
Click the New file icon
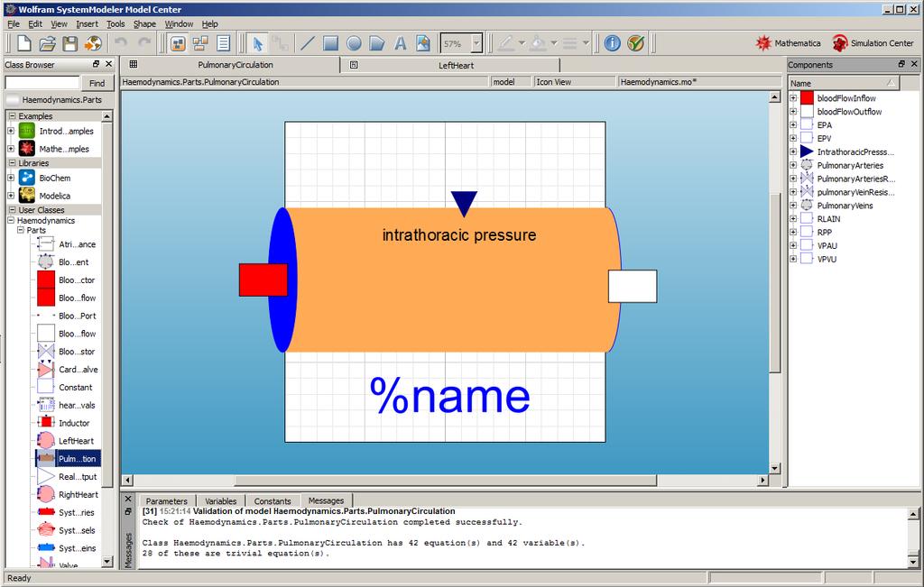(24, 43)
